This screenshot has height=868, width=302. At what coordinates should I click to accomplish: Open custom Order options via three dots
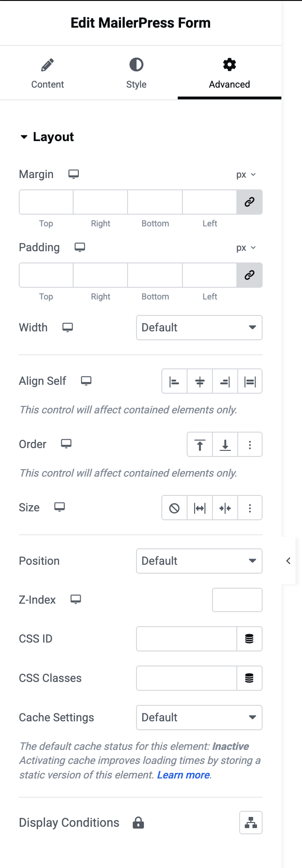click(x=250, y=444)
